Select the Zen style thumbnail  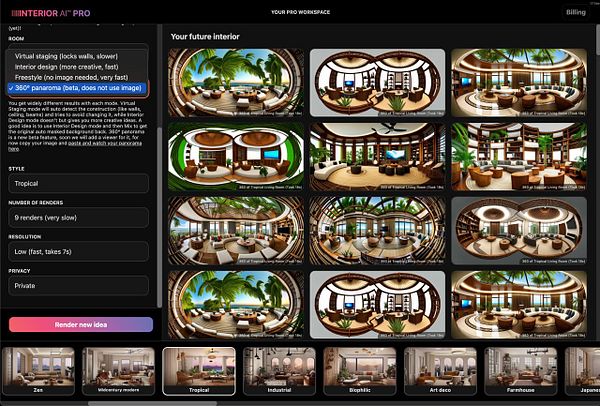[x=38, y=370]
